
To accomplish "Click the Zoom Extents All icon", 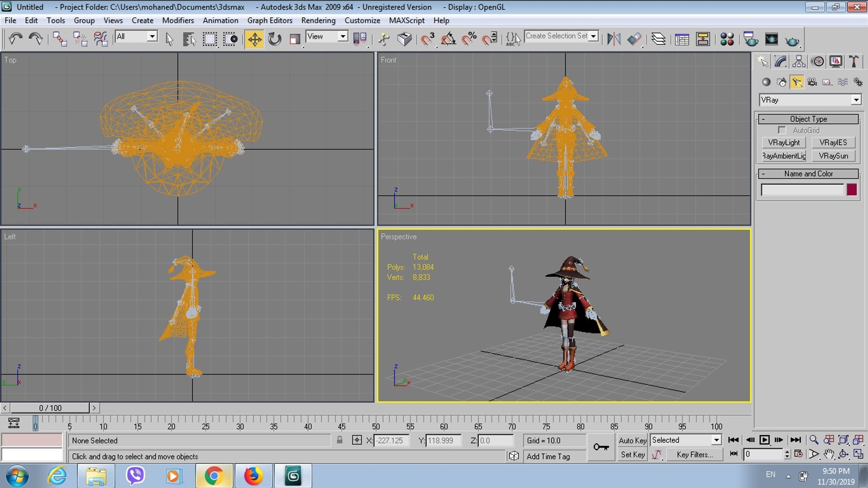I will [x=858, y=440].
